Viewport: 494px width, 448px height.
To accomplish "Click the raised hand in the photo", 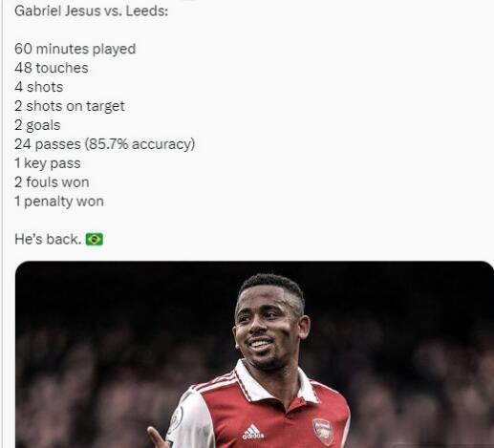I will tap(157, 438).
